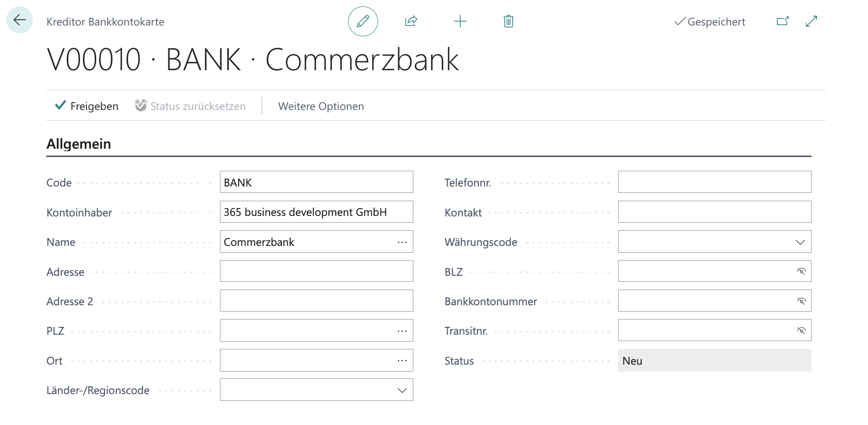Click the plus icon to add new
Screen dimensions: 868x425
460,21
